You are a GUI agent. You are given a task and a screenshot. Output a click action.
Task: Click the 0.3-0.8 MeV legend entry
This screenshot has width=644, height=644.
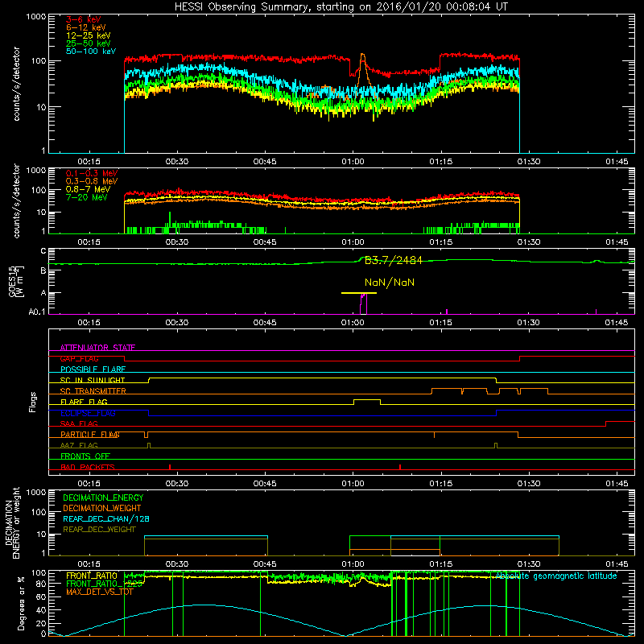pos(92,181)
